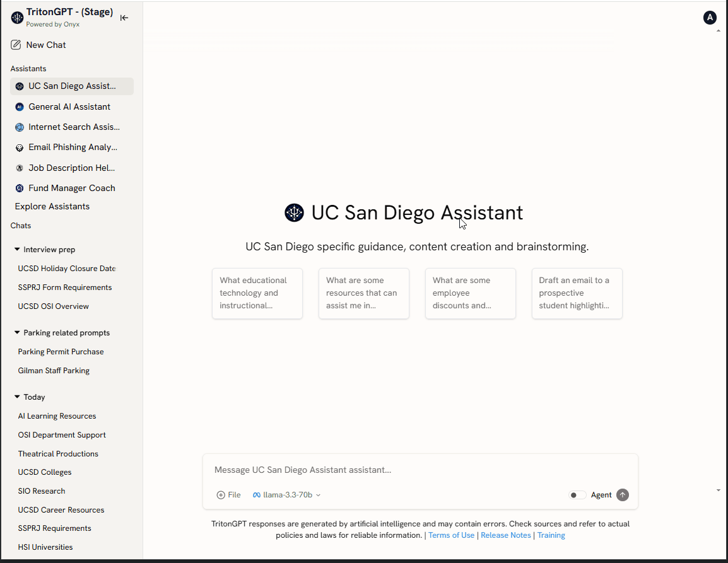Send the message with the arrow button

[x=623, y=495]
